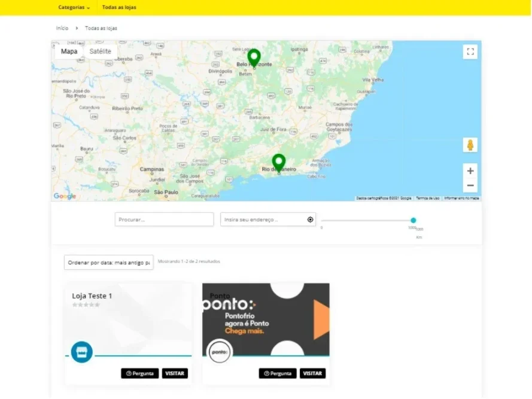Viewport: 532px width, 399px height.
Task: Click Mostrando 1-2 de 2 resultados text
Action: tap(189, 261)
